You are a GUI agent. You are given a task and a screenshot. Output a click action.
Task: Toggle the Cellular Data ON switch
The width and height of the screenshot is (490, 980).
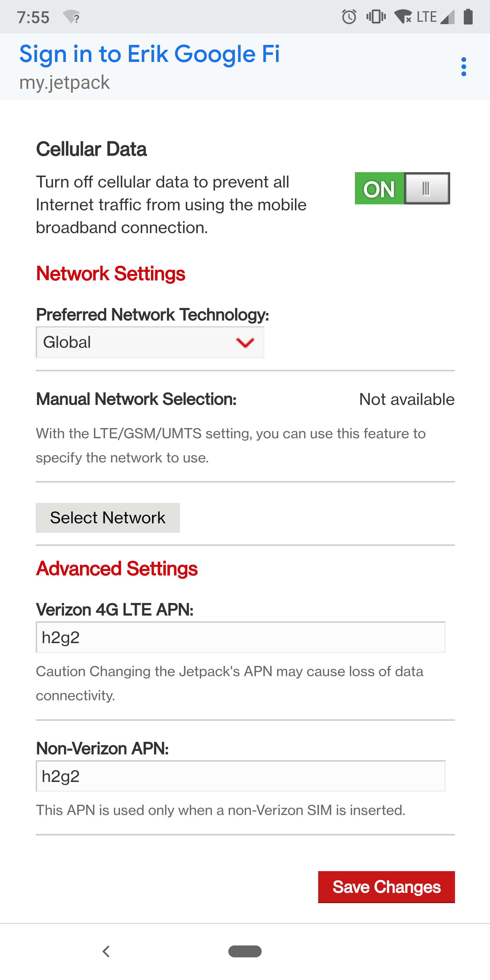pos(402,188)
